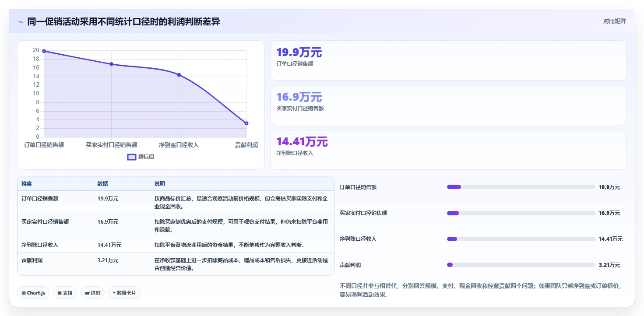Image resolution: width=644 pixels, height=316 pixels.
Task: Click the 数据卡片 chip
Action: coord(124,293)
